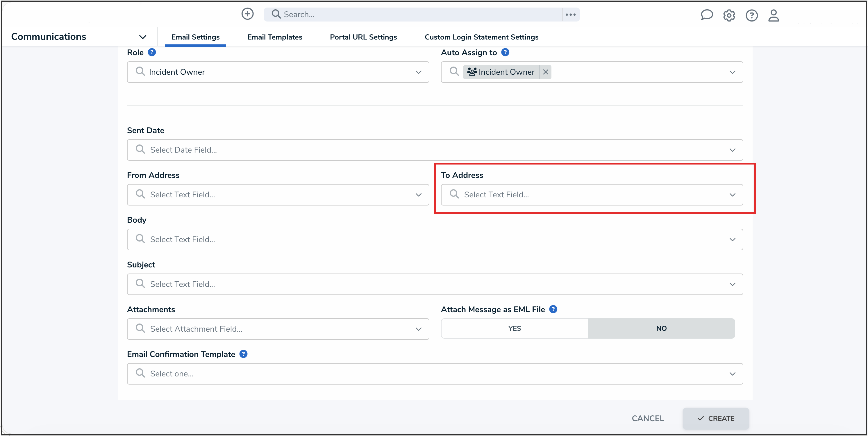Switch to the Email Templates tab
This screenshot has width=868, height=436.
tap(275, 37)
